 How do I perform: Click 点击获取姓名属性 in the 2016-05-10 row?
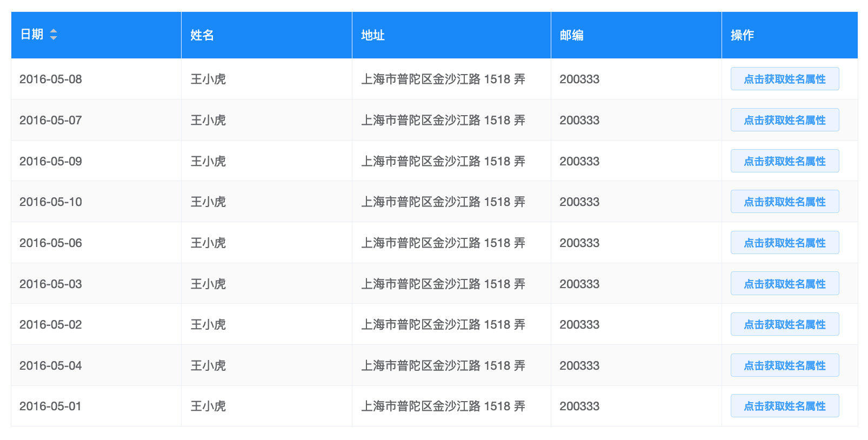tap(785, 202)
